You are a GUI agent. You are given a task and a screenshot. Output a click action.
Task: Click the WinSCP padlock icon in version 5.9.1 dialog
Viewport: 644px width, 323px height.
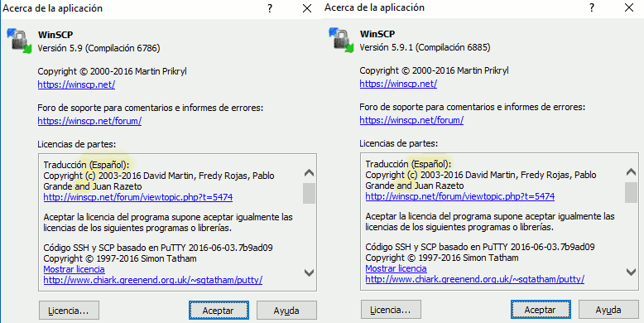click(341, 40)
